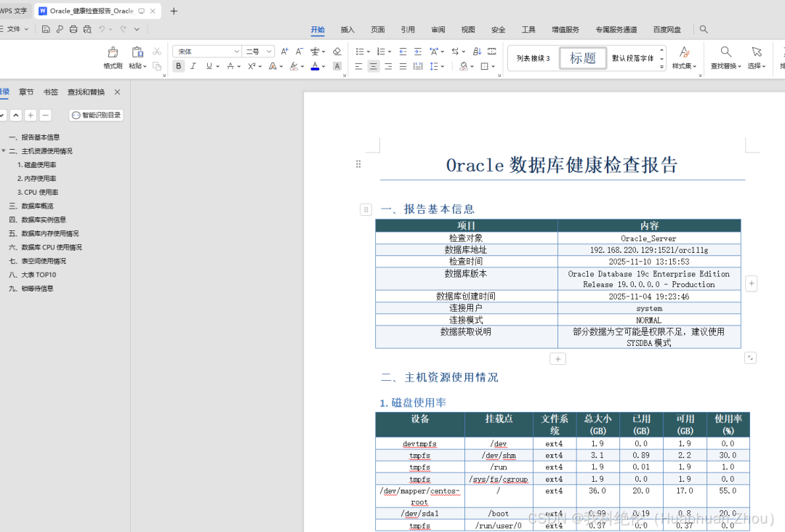
Task: Open the font size dropdown (二号)
Action: coord(269,52)
